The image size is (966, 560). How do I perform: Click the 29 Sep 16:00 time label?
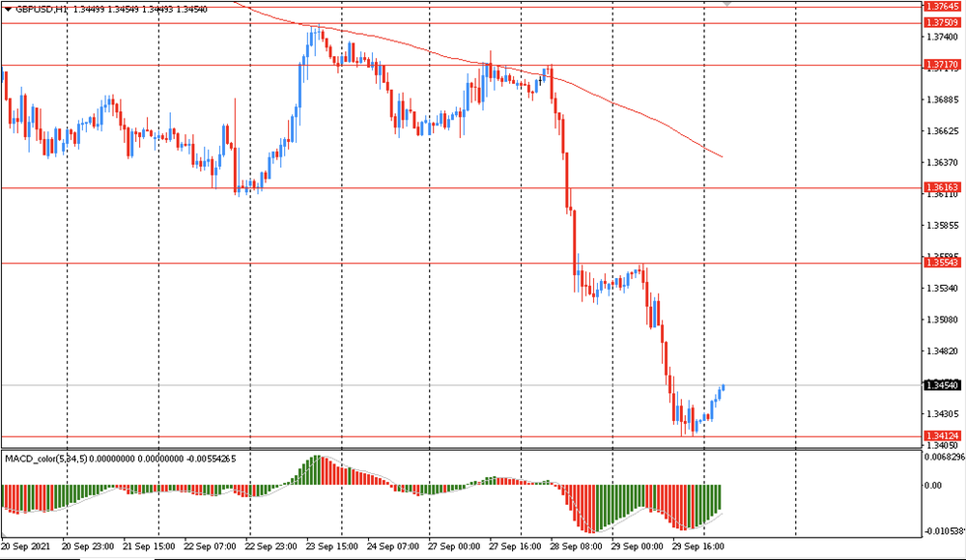pos(698,546)
